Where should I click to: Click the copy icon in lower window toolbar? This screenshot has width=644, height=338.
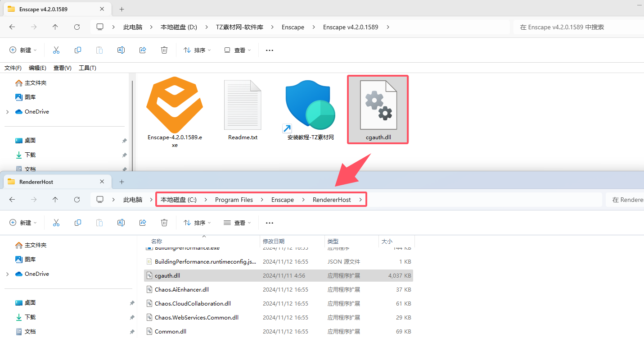78,223
